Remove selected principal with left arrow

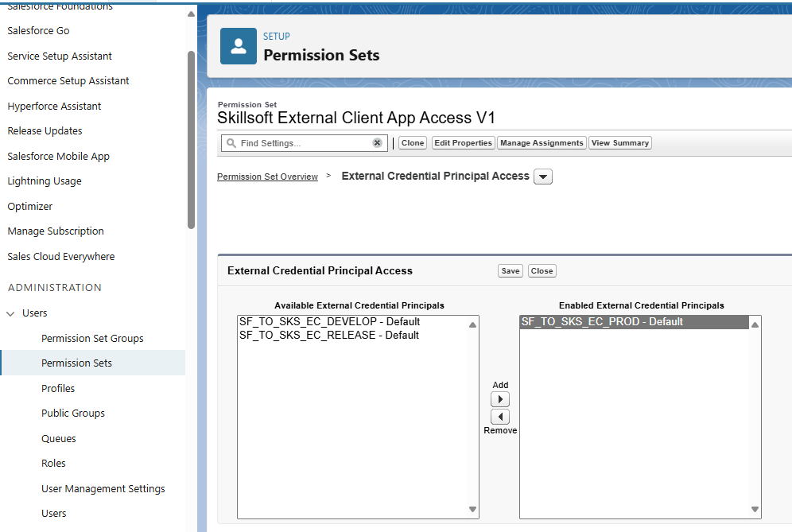(x=500, y=417)
